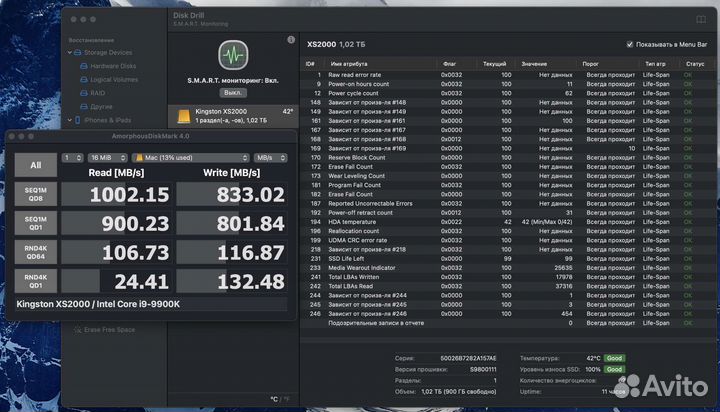Screen dimensions: 720x412
Task: Switch temperature unit to °C
Action: [274, 399]
